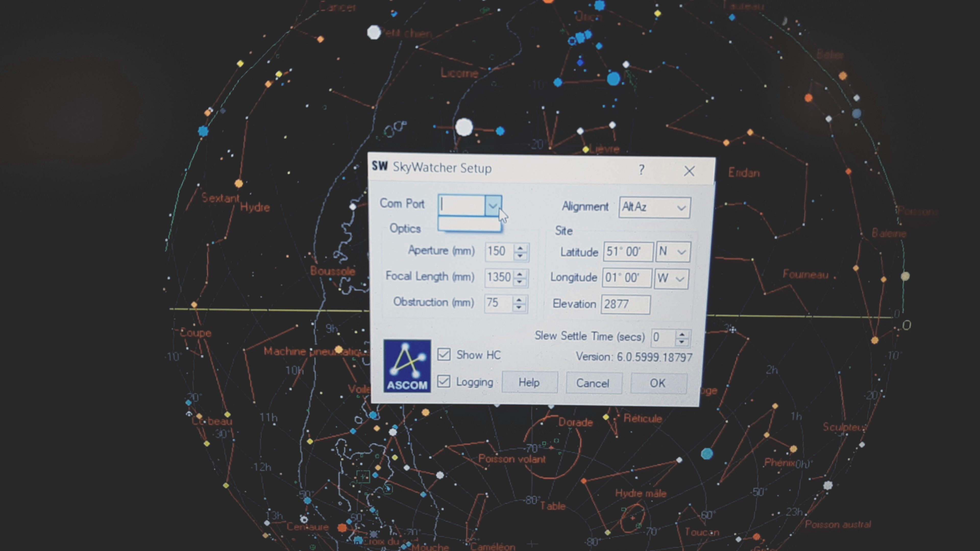Viewport: 980px width, 551px height.
Task: Click the question mark help icon in title bar
Action: point(641,170)
